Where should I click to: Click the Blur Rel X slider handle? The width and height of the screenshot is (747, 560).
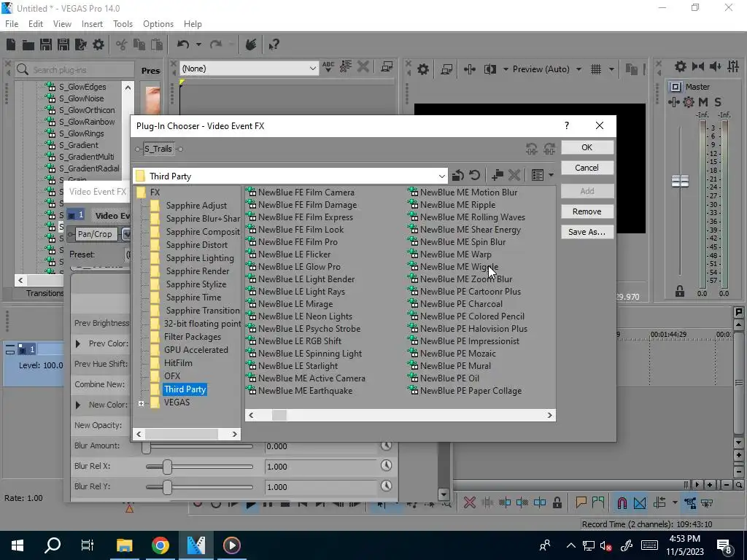167,467
